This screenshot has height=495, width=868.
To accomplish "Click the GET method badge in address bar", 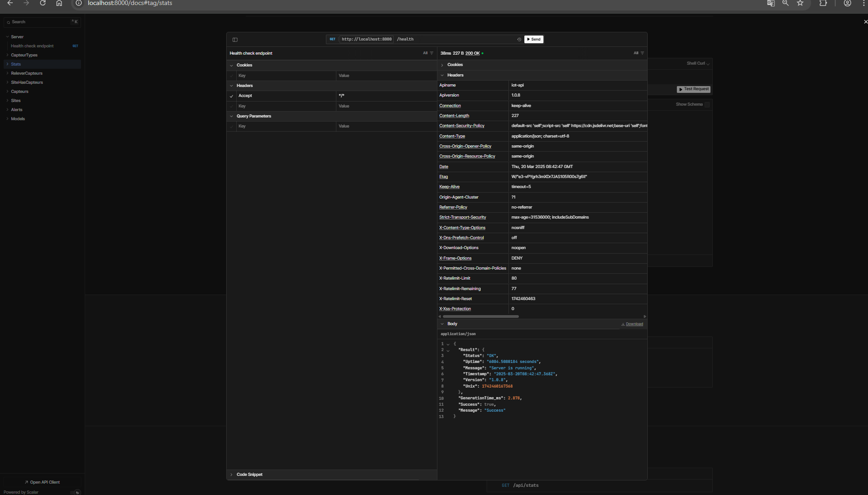I will click(x=332, y=39).
